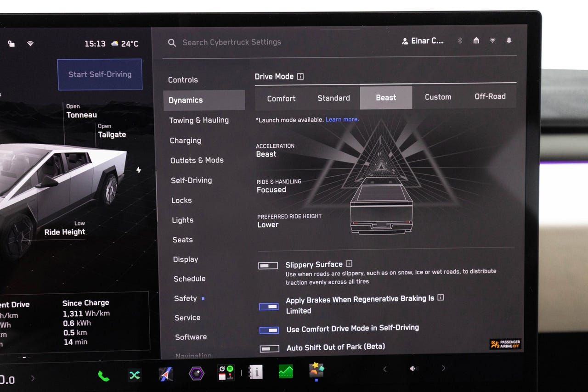Open the green crossed-arrows app in the dock
588x392 pixels.
tap(134, 375)
